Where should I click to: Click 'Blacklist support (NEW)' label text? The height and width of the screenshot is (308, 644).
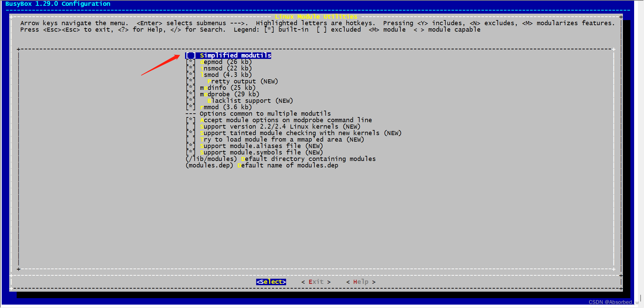click(x=250, y=101)
